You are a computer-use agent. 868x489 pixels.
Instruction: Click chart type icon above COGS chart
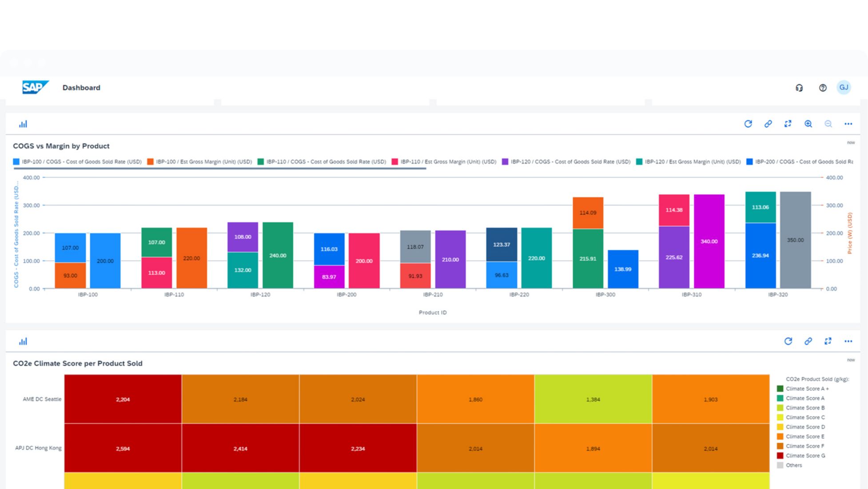23,124
